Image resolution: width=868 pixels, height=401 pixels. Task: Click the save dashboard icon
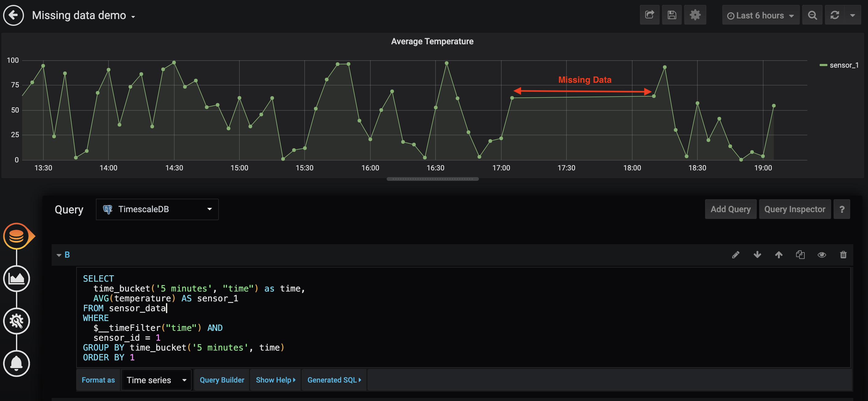672,15
